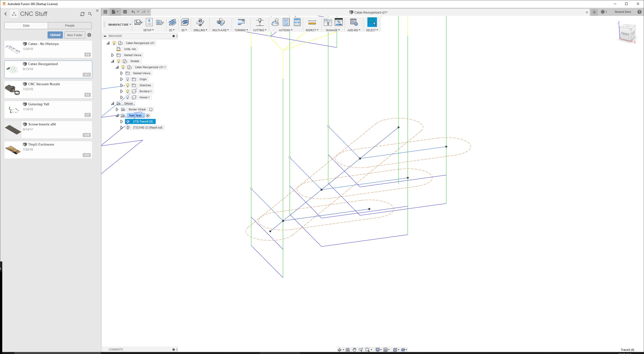Collapse the Setups node

(x=113, y=103)
